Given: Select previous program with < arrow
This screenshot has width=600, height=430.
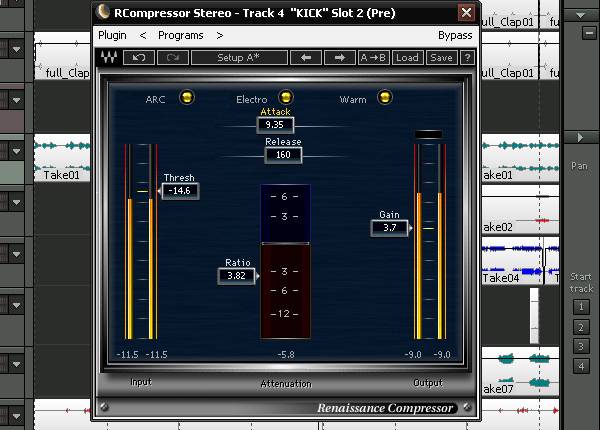Looking at the screenshot, I should tap(143, 36).
